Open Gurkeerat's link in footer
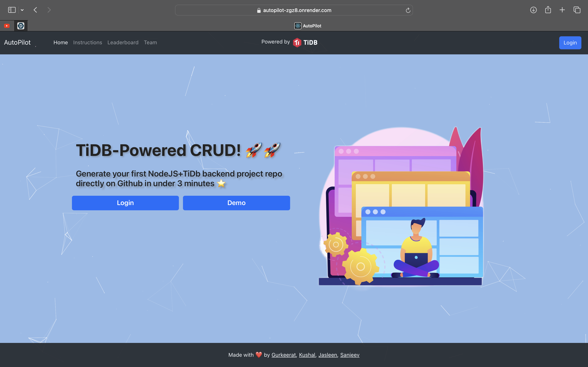This screenshot has width=588, height=367. coord(283,355)
